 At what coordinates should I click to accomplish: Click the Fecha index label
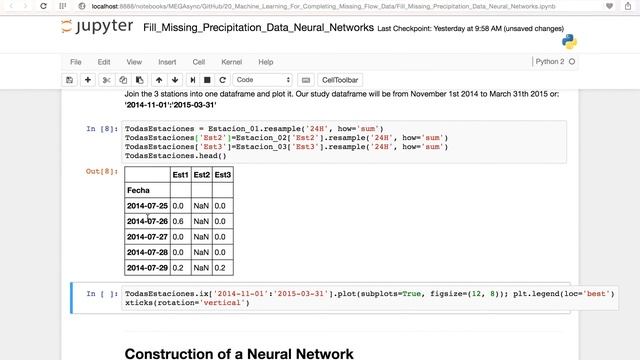(x=138, y=190)
